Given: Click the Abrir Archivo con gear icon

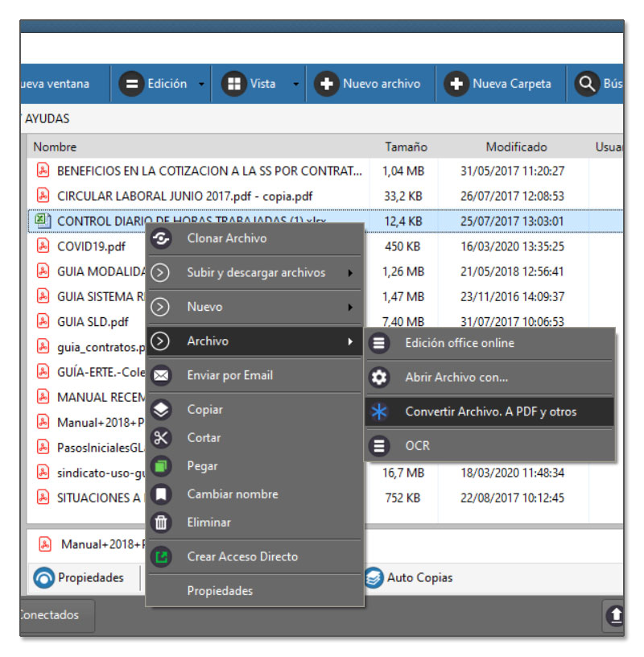Looking at the screenshot, I should (379, 378).
